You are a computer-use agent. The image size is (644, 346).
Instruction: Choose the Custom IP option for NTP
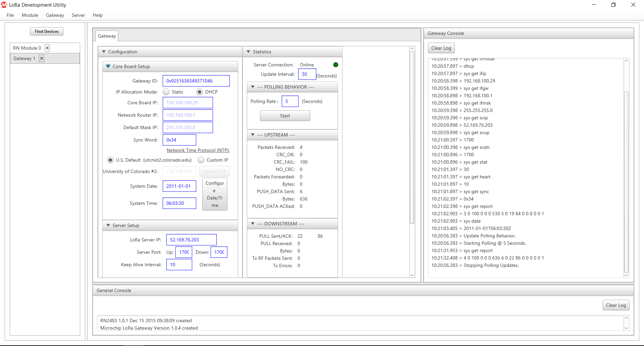[x=201, y=160]
